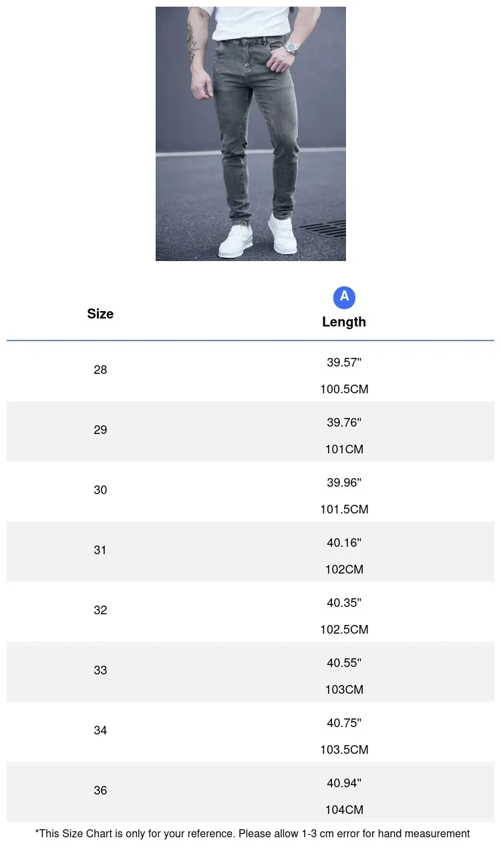
Task: Select the 103CM length value
Action: [344, 690]
